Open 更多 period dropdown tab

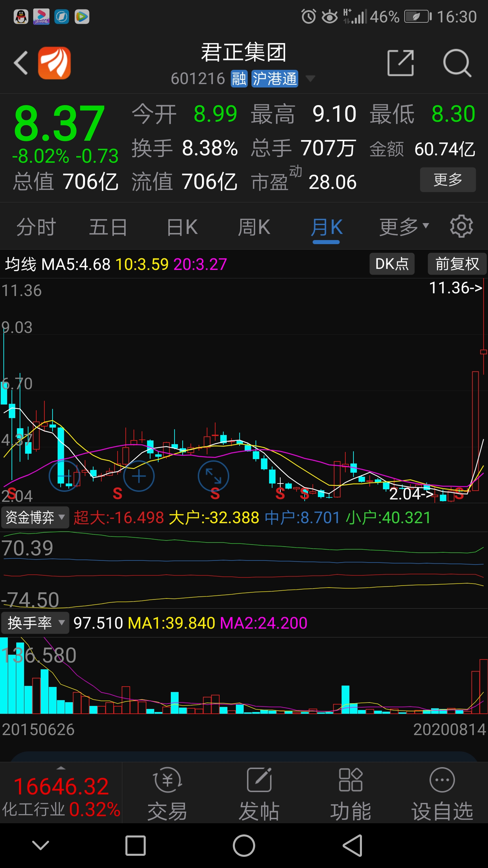(x=404, y=227)
